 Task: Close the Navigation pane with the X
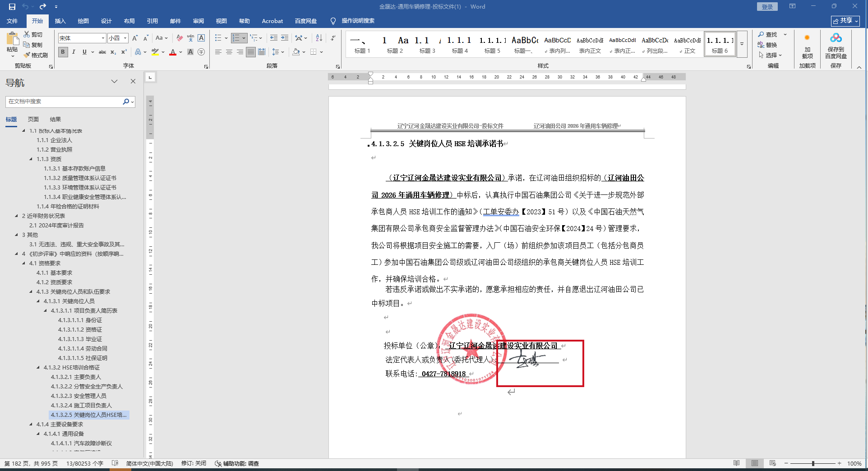pos(133,81)
